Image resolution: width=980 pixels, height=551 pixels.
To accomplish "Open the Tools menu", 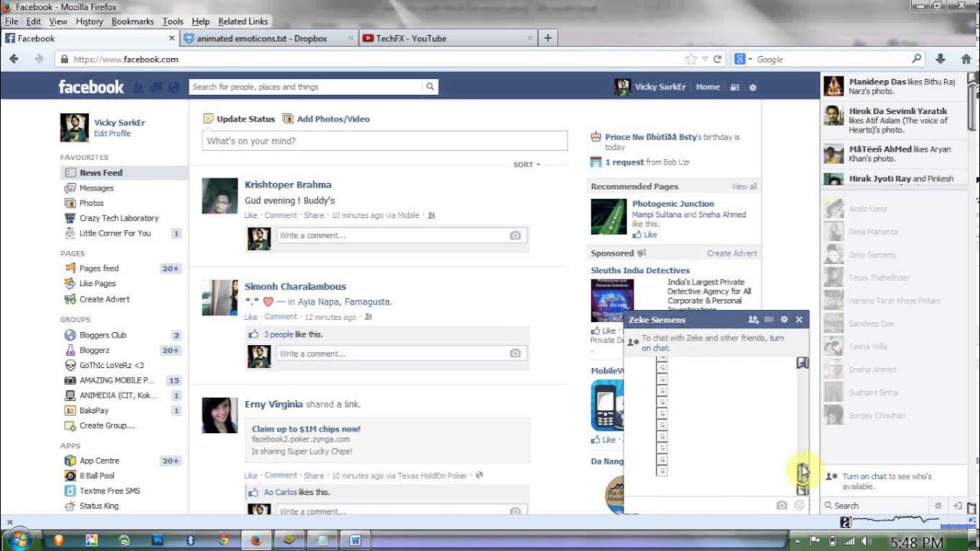I will [x=173, y=21].
